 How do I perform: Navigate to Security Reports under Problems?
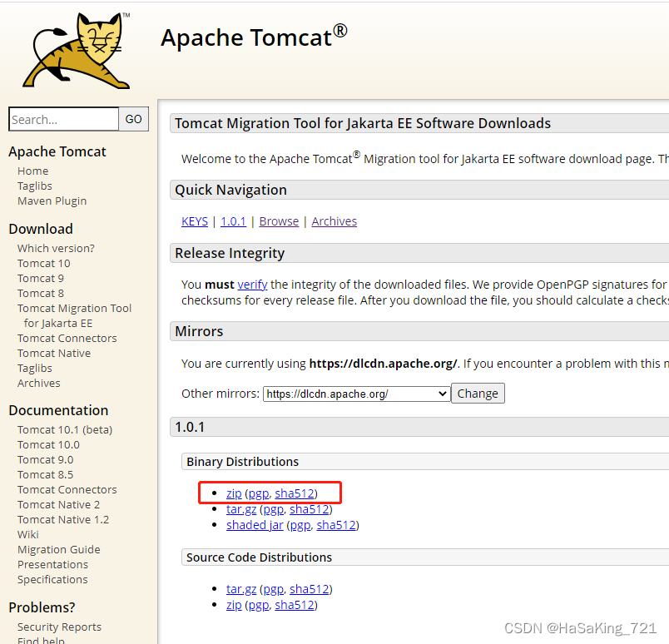coord(59,627)
